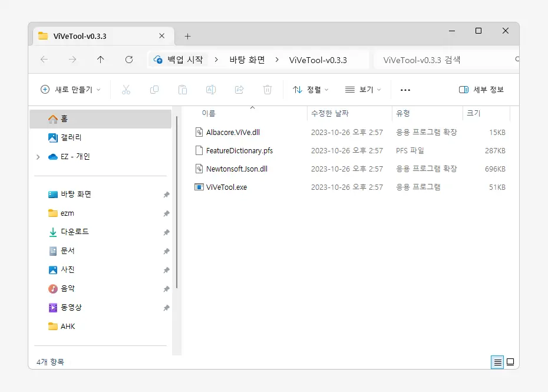Unpin 음악 using its pin icon
Viewport: 548px width, 392px height.
pos(166,289)
